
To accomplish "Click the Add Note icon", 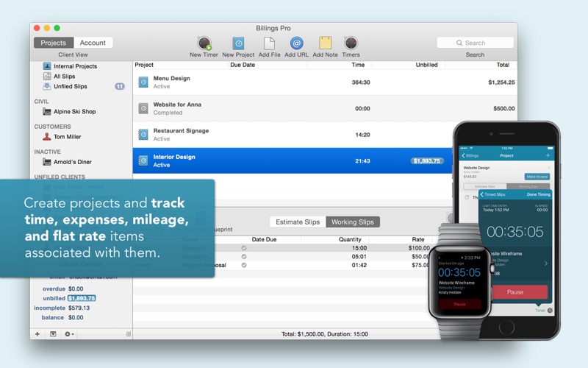I will (x=325, y=43).
